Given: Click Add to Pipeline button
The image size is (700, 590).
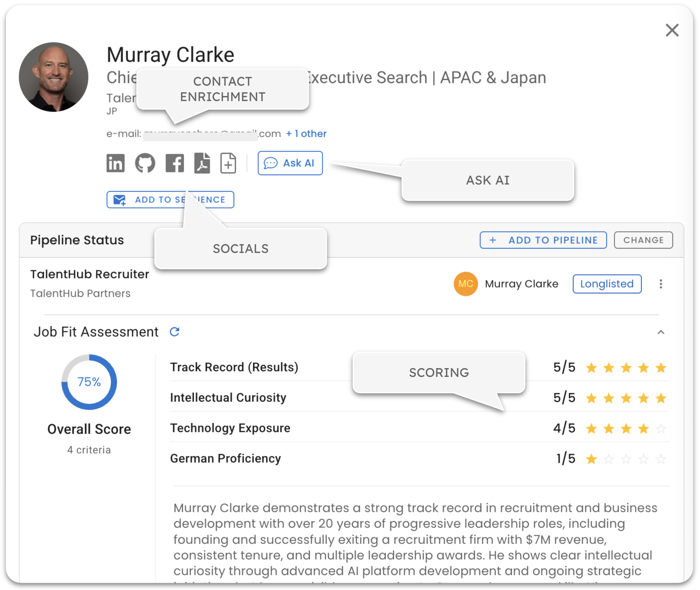Looking at the screenshot, I should tap(543, 240).
